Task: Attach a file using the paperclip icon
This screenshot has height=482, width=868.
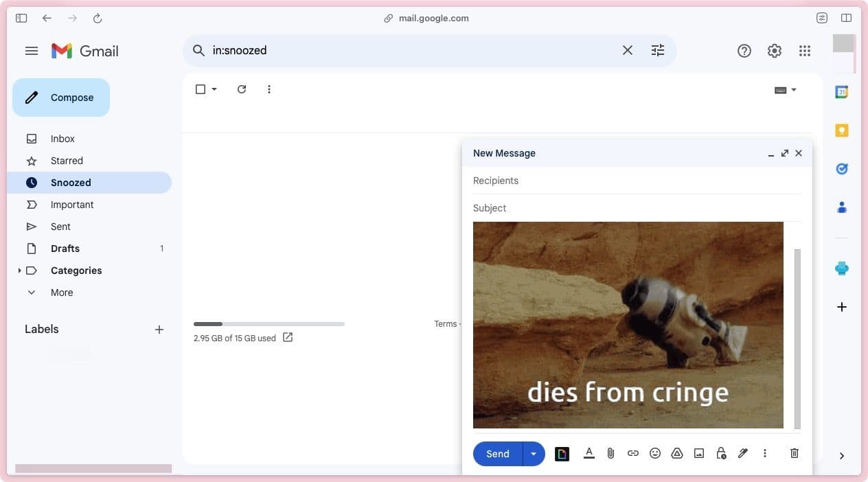Action: tap(610, 453)
